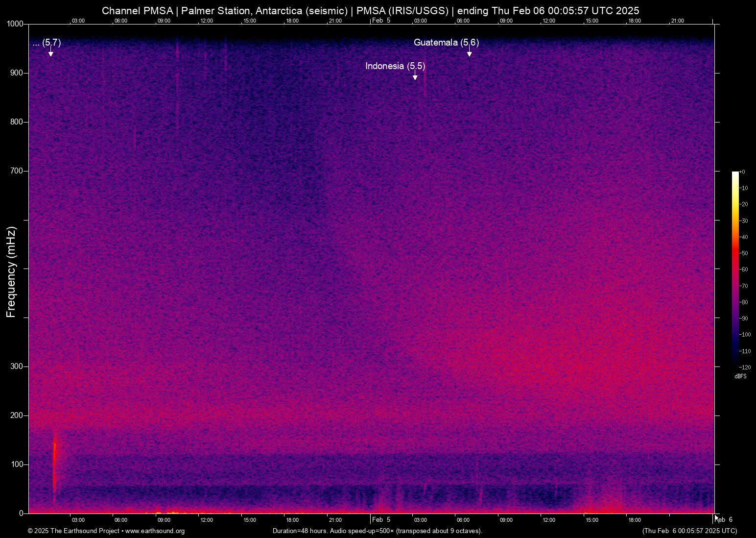Click the truncated ... (5.7) event label

47,43
